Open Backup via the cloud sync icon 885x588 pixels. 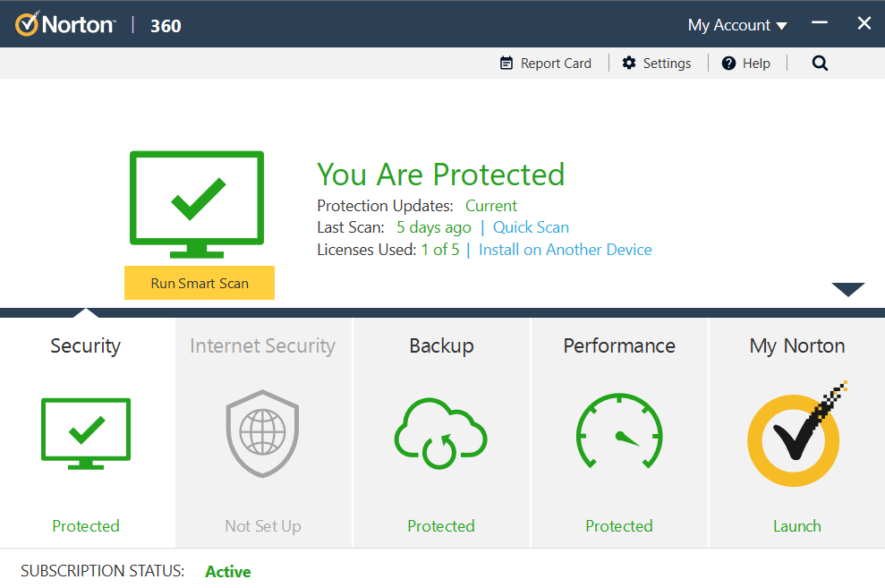coord(440,434)
